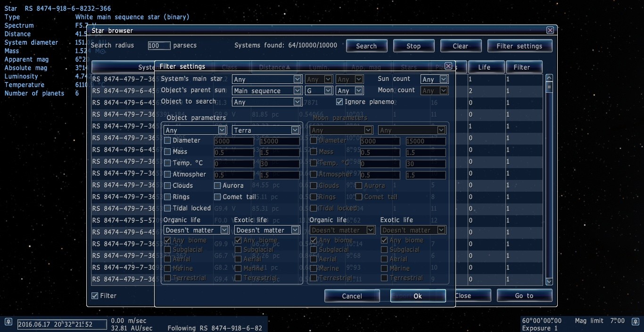Image resolution: width=644 pixels, height=332 pixels.
Task: Check the Clouds box in Object parameters
Action: pos(167,186)
